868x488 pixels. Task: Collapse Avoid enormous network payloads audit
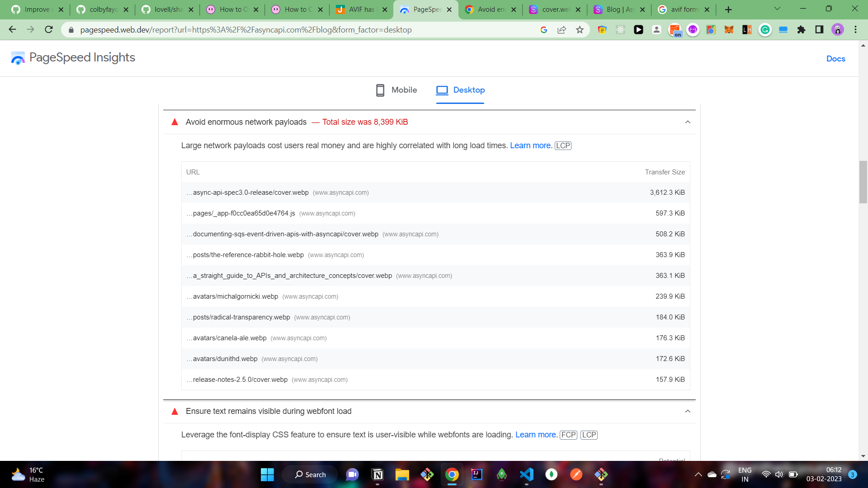[688, 122]
